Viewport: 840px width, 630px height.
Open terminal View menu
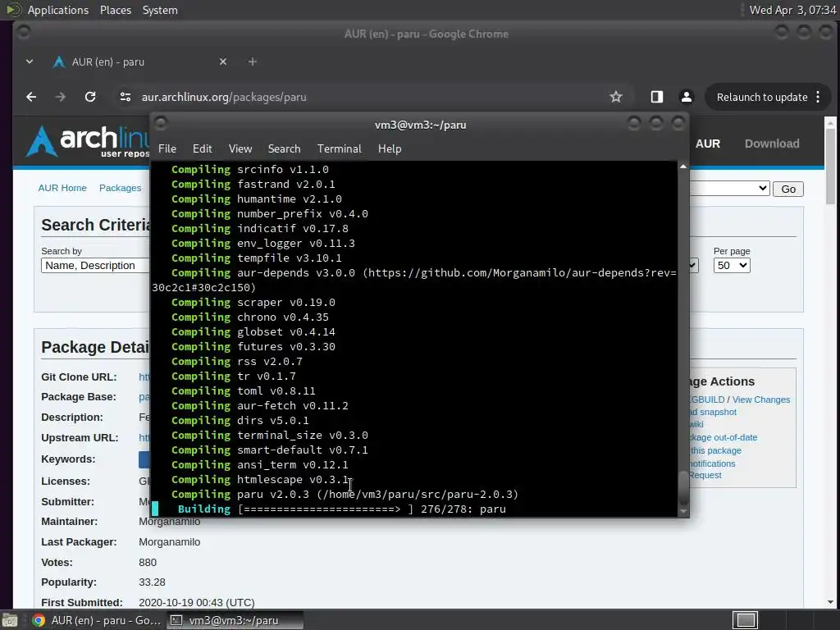click(x=240, y=149)
